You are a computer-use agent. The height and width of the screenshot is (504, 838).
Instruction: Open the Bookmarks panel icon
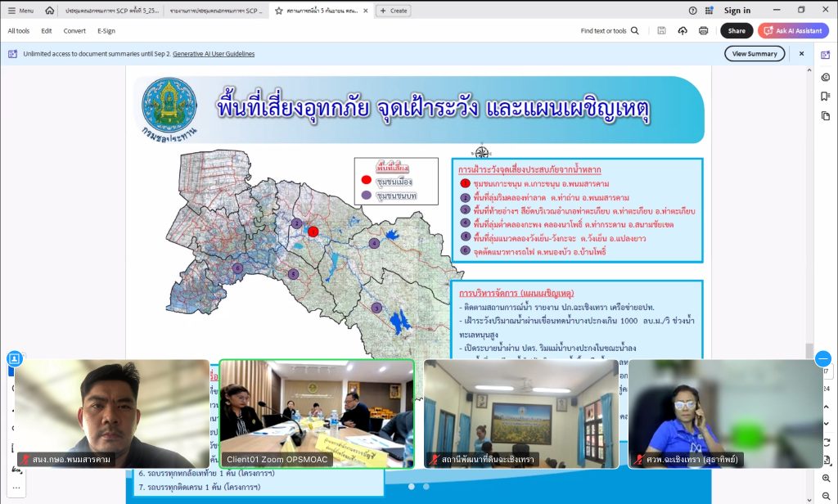pyautogui.click(x=826, y=97)
